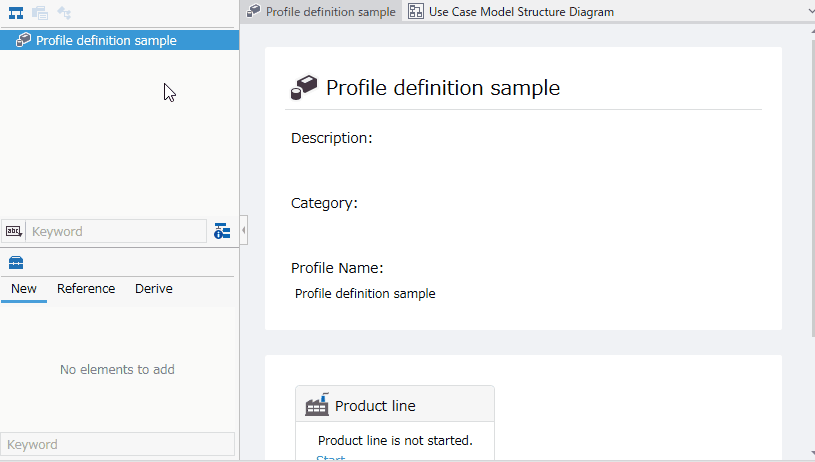Select Profile definition sample tree row
Viewport: 815px width, 462px height.
120,40
